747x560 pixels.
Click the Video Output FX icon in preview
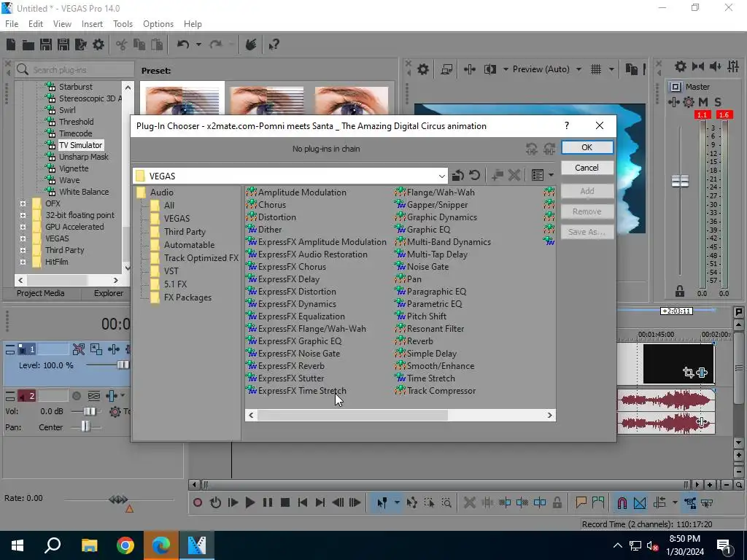[470, 69]
